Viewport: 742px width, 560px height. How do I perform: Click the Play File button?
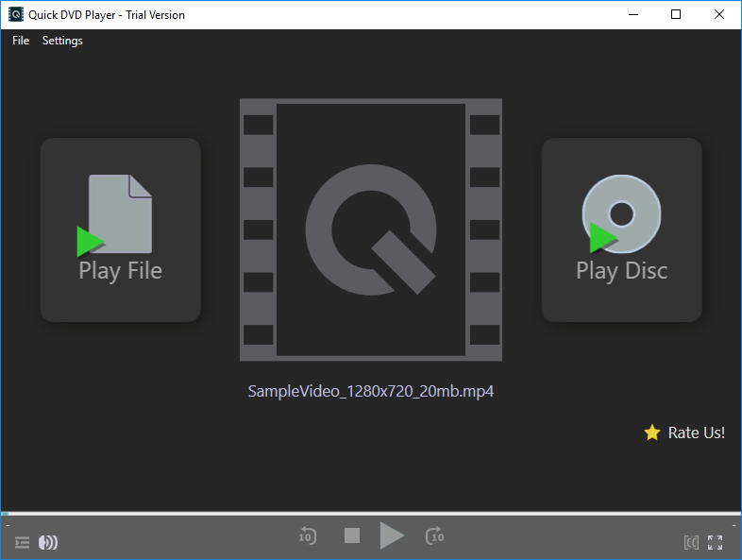point(121,230)
